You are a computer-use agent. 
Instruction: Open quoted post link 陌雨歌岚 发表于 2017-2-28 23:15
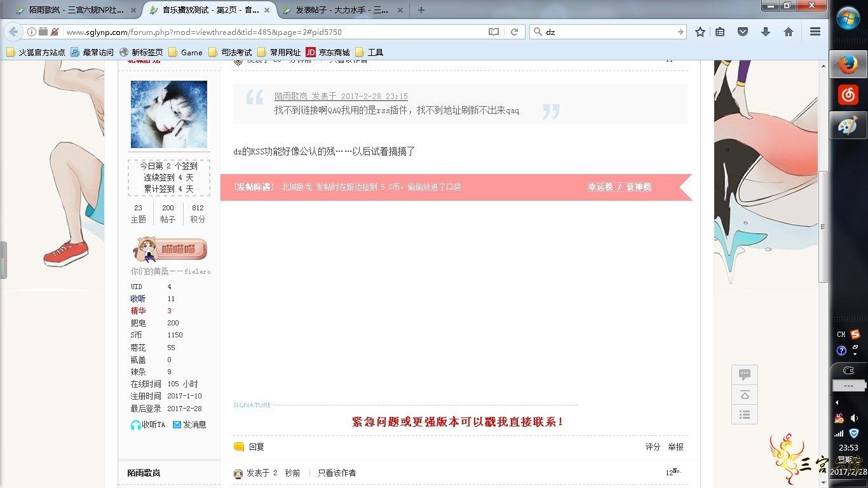[x=341, y=97]
